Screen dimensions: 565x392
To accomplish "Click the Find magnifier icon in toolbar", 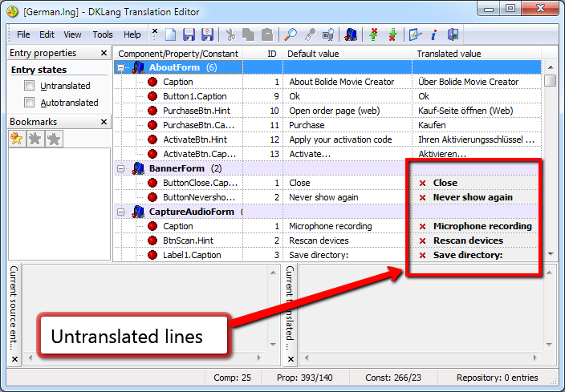I will click(x=291, y=34).
